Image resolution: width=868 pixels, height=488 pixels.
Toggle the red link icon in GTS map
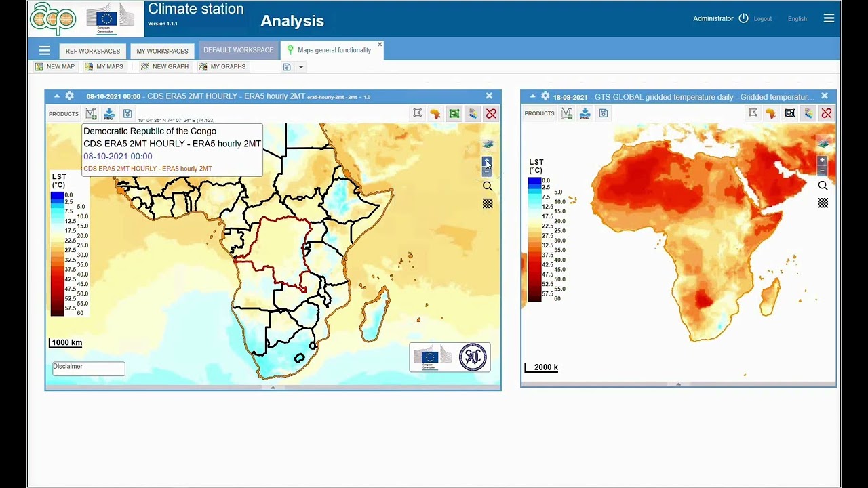click(x=826, y=113)
